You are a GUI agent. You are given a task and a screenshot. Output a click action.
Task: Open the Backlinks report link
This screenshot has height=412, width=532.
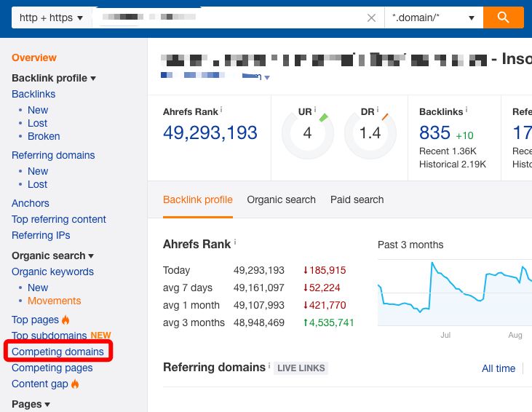pyautogui.click(x=33, y=94)
